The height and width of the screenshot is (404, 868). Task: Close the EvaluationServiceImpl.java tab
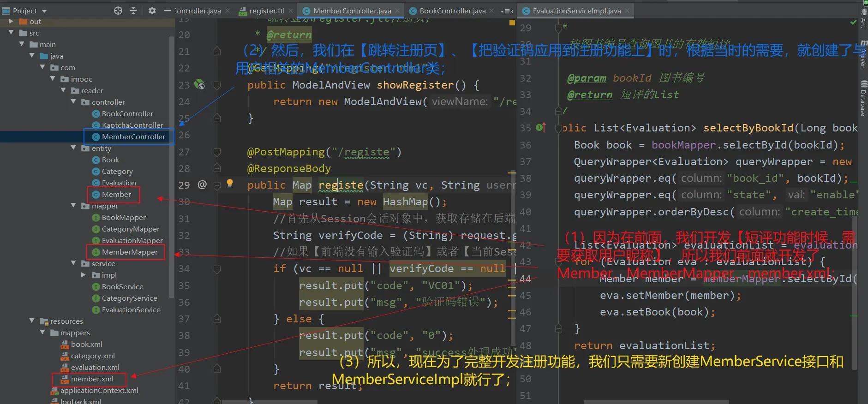627,11
